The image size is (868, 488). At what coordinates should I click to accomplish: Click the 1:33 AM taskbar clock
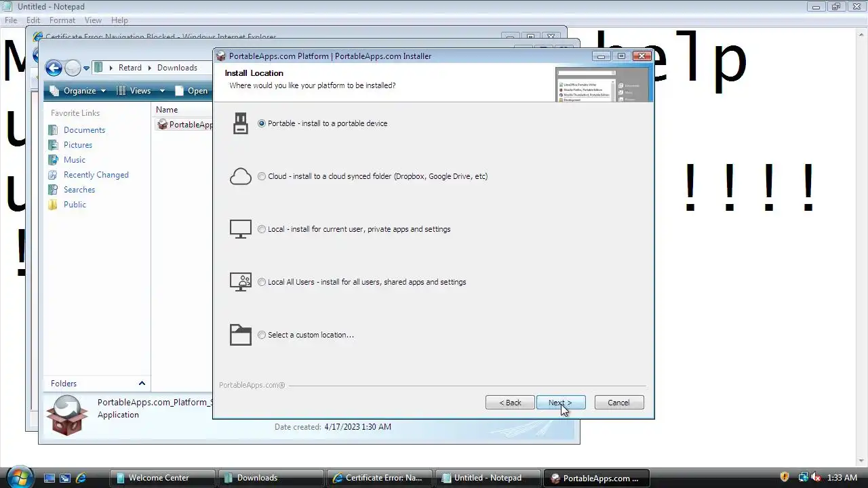pyautogui.click(x=842, y=478)
